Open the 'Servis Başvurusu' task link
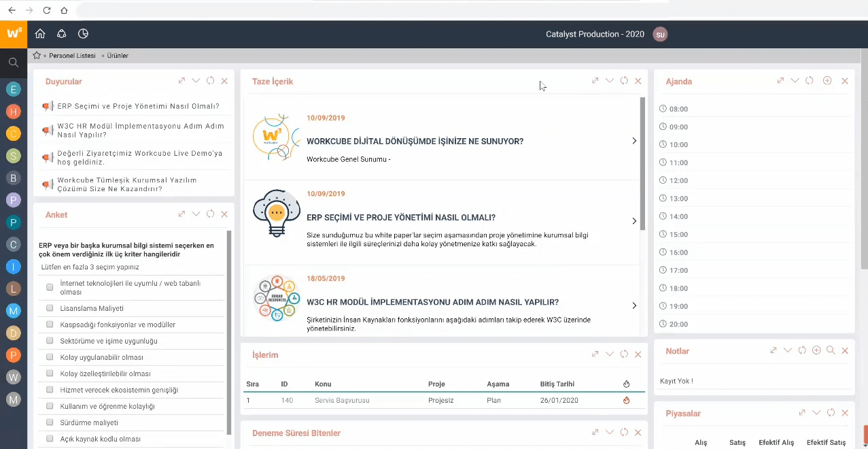The width and height of the screenshot is (868, 449). [342, 400]
